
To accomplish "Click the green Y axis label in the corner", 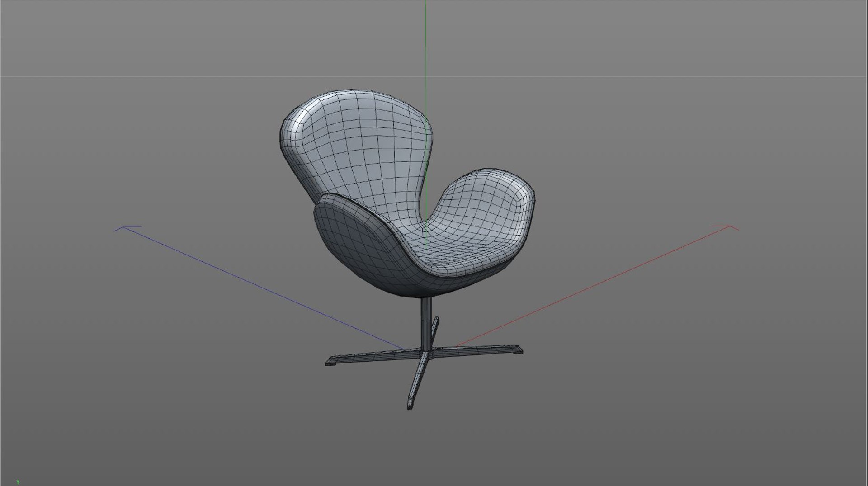I will click(18, 482).
